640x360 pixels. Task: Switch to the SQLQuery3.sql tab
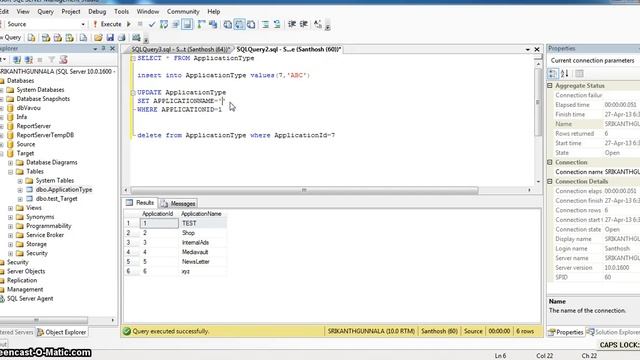click(x=180, y=49)
